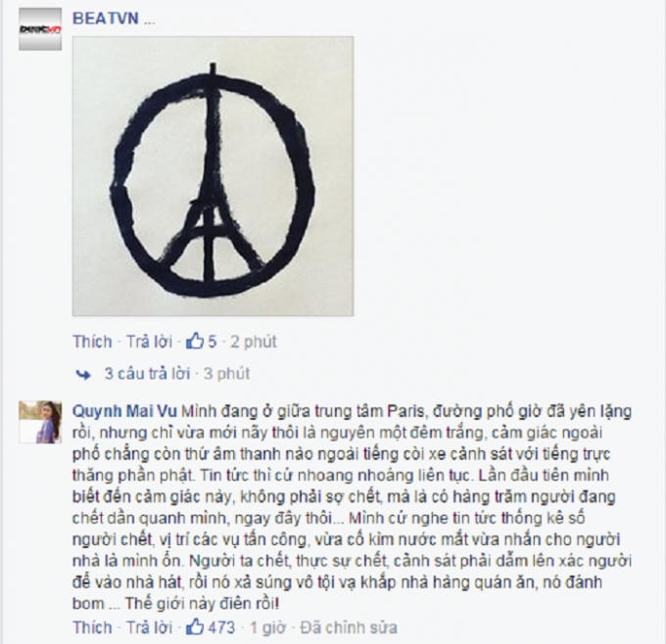Expand the 3 câu trả lời replies

pyautogui.click(x=147, y=374)
